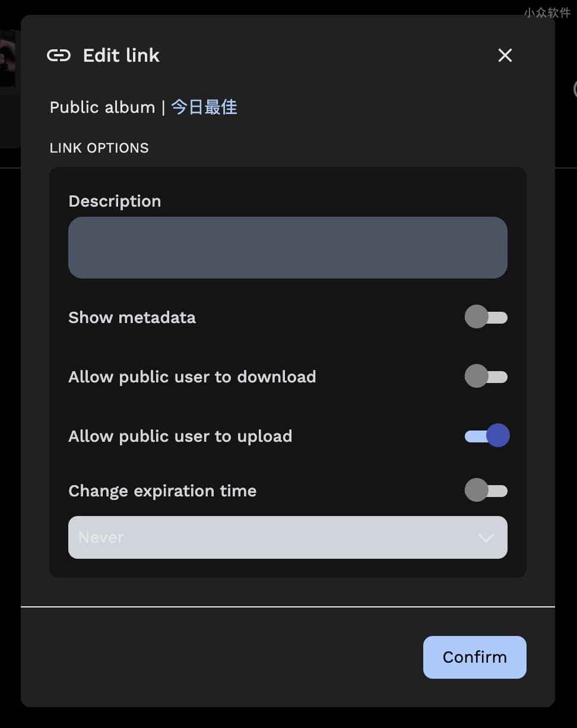Enable the public user download switch
Screen dimensions: 577x728
[486, 376]
